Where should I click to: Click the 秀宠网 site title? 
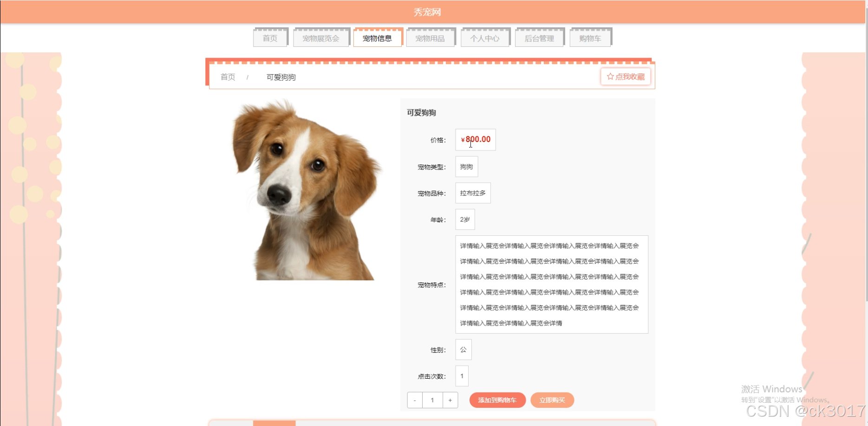click(x=427, y=12)
